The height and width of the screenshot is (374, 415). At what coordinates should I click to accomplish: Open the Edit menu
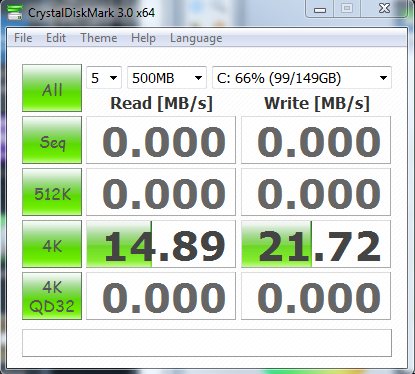(x=56, y=38)
